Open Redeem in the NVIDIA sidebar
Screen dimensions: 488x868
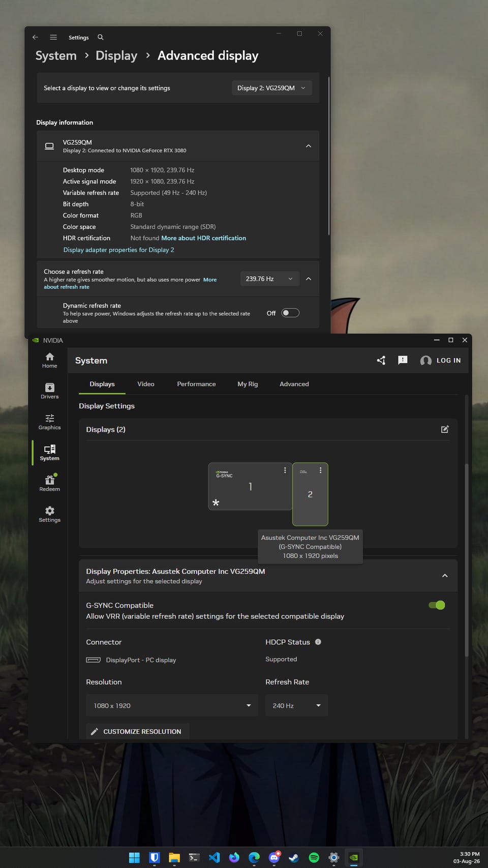50,484
